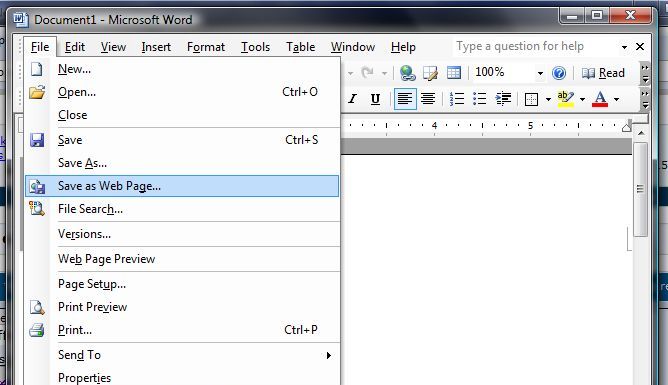Click the Insert Table grid icon
Viewport: 668px width, 385px height.
coord(454,73)
